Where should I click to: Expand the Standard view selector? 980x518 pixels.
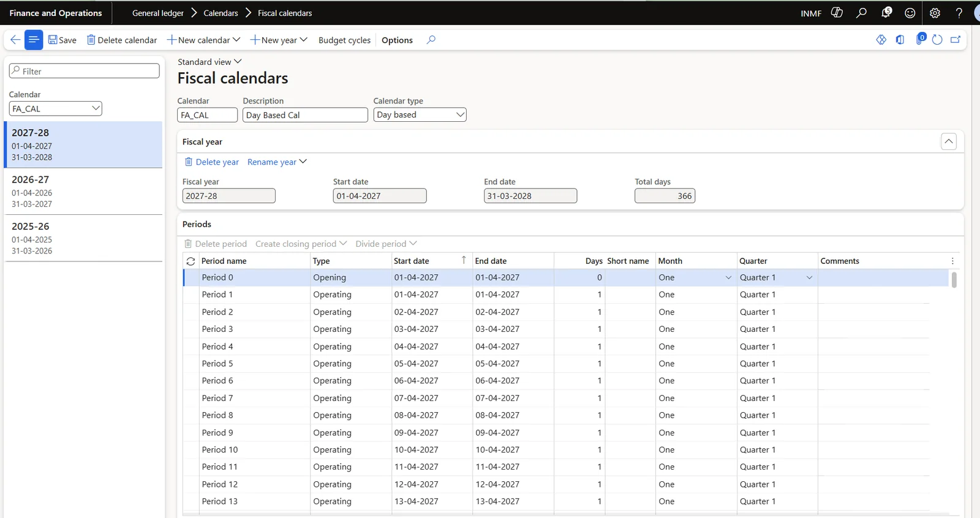(209, 62)
